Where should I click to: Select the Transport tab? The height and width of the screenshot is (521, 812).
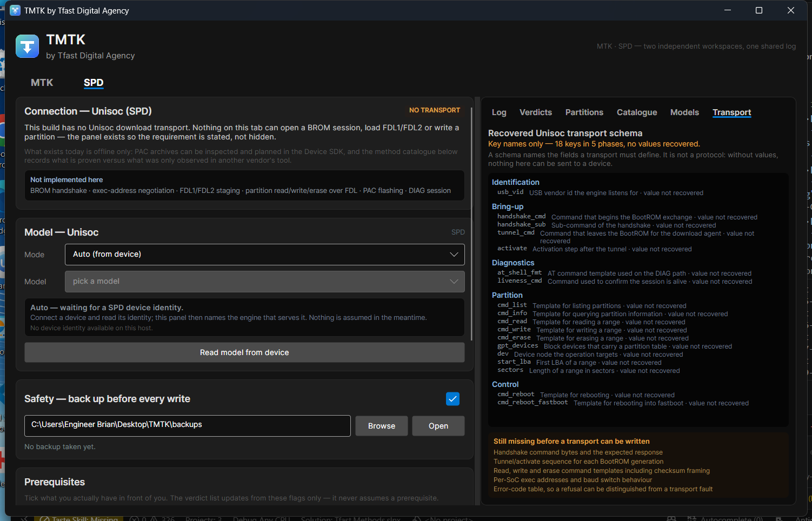pos(732,112)
